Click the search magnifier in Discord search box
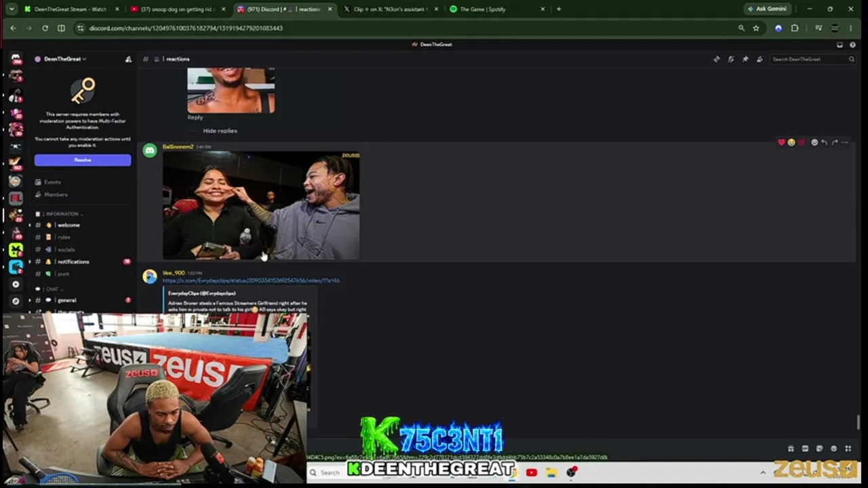868x488 pixels. [852, 59]
